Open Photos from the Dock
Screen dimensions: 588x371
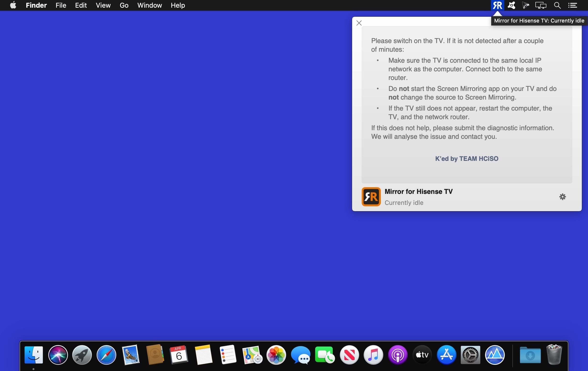[276, 355]
